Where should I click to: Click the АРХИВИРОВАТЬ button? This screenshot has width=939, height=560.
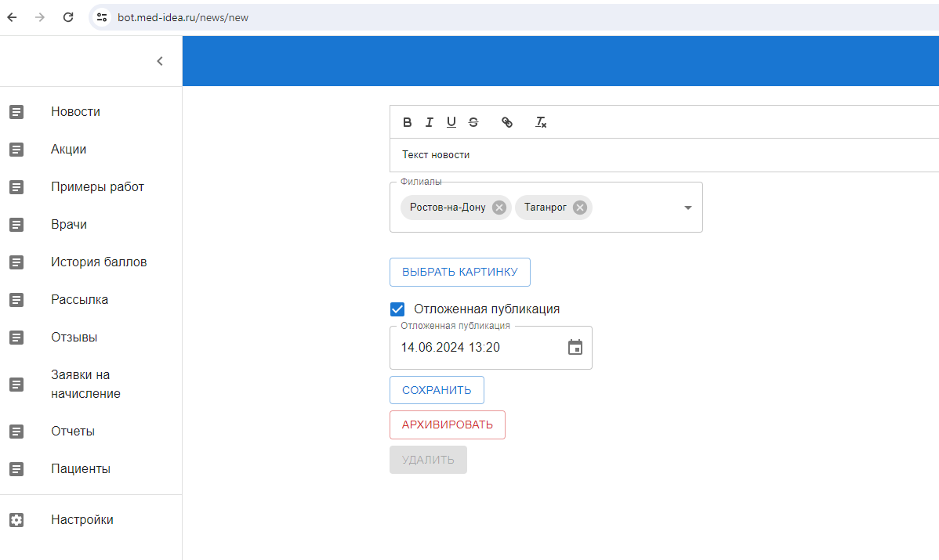pyautogui.click(x=448, y=425)
